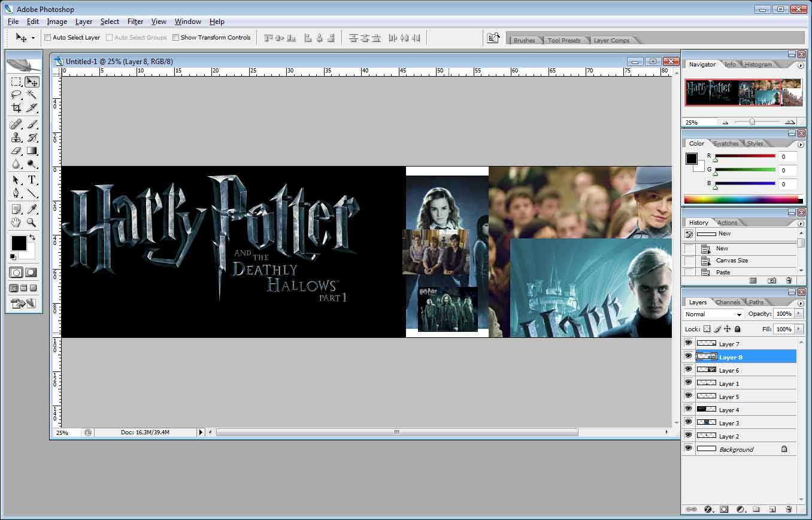
Task: Hide Layer 8 with its eye icon
Action: click(688, 356)
